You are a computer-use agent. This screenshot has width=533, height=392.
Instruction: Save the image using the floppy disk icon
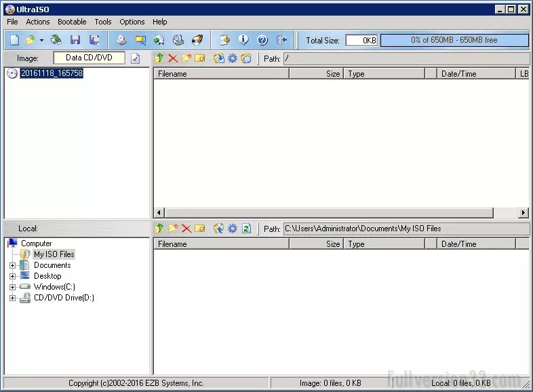coord(75,40)
